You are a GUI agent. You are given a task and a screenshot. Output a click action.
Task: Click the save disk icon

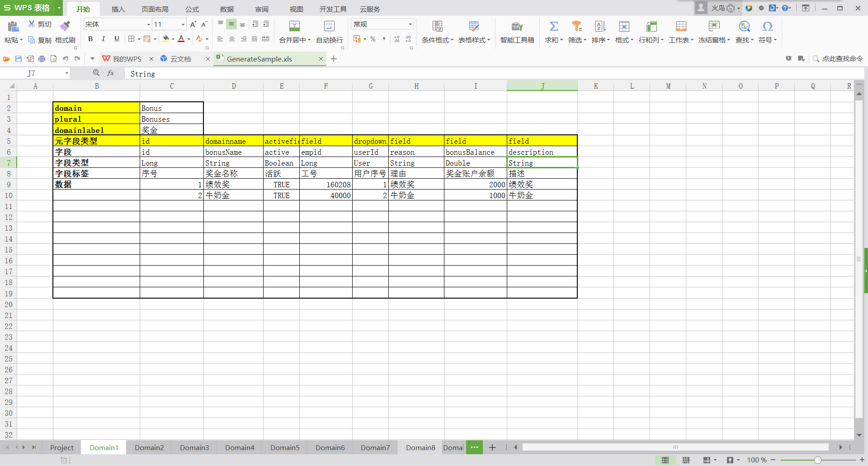pos(19,59)
